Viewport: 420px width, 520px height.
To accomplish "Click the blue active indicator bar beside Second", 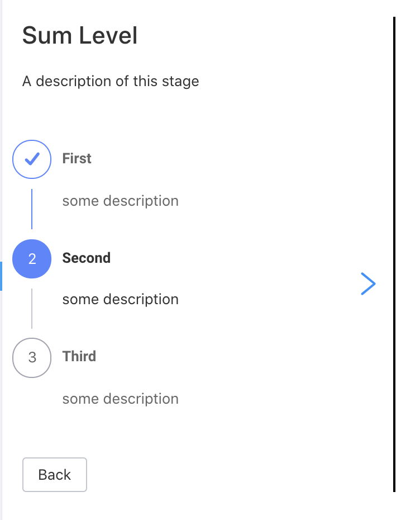I will tap(1, 276).
